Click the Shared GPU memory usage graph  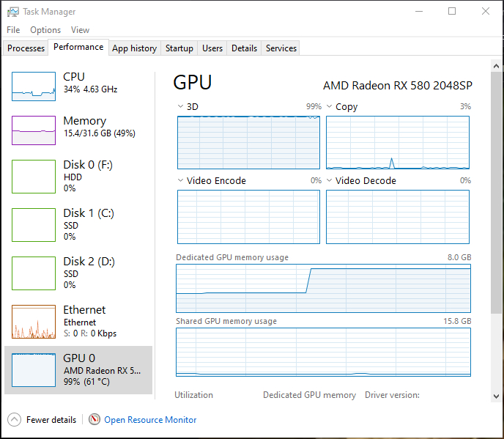[323, 352]
